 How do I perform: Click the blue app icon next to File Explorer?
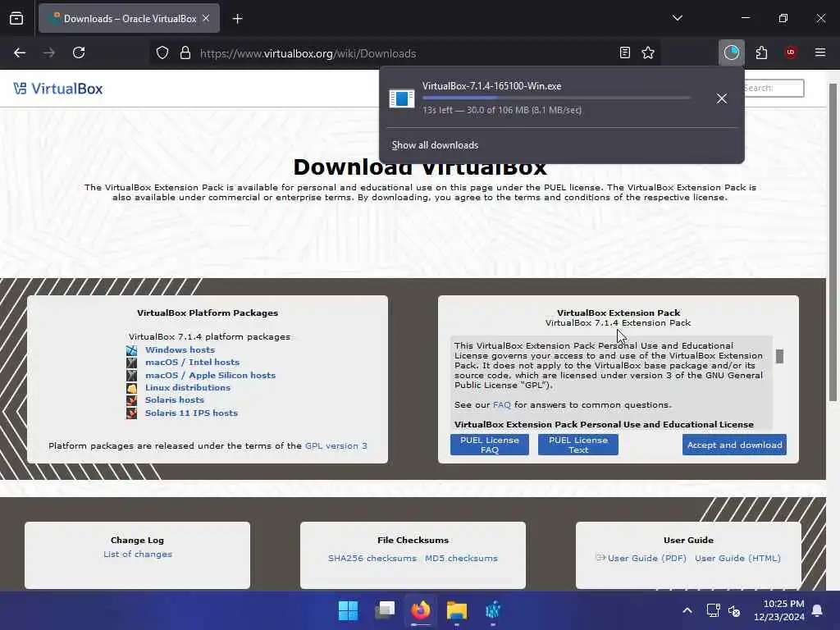pyautogui.click(x=493, y=610)
